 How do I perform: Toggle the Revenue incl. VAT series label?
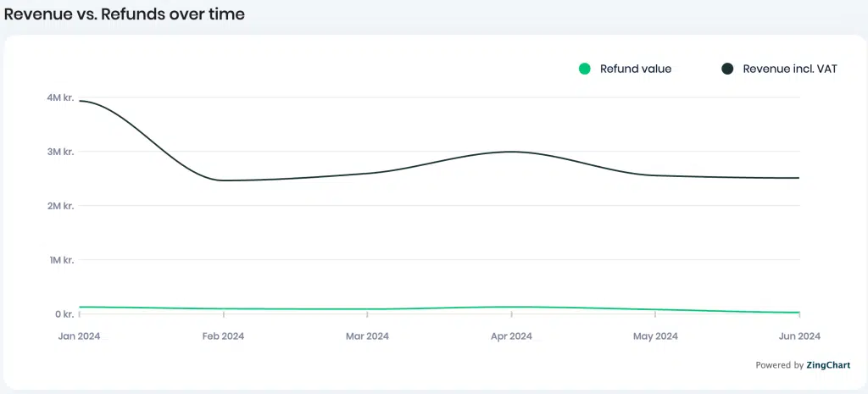click(x=790, y=69)
